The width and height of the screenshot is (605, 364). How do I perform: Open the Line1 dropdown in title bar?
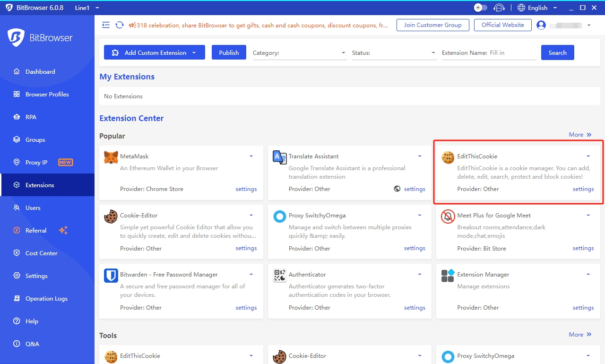coord(87,8)
